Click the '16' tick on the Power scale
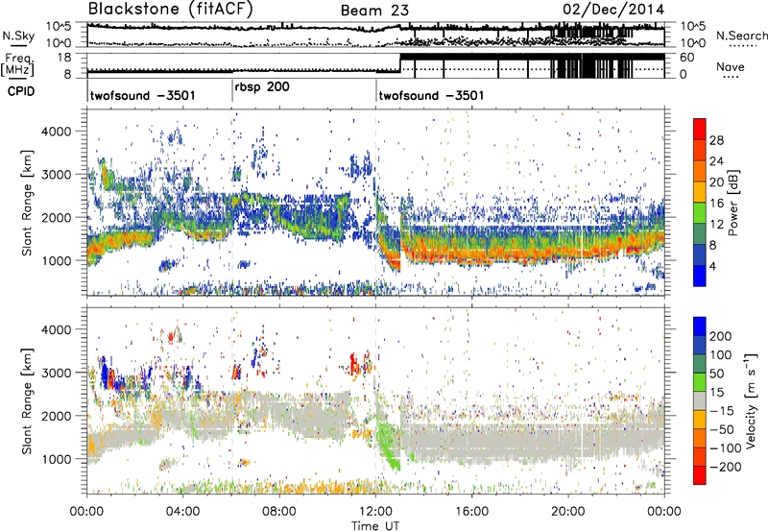Screen dimensions: 768x532 [716, 204]
